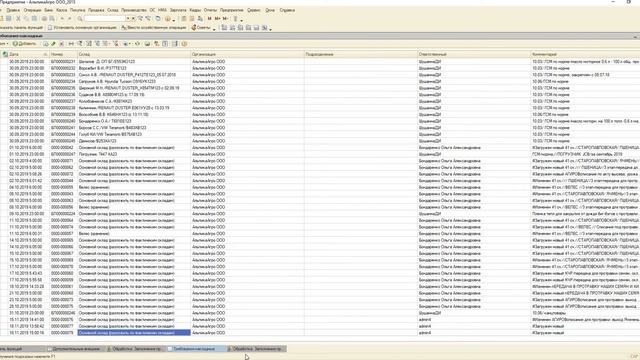Screen dimensions: 640x360
Task: Expand the Советы dropdown arrow
Action: (x=214, y=29)
